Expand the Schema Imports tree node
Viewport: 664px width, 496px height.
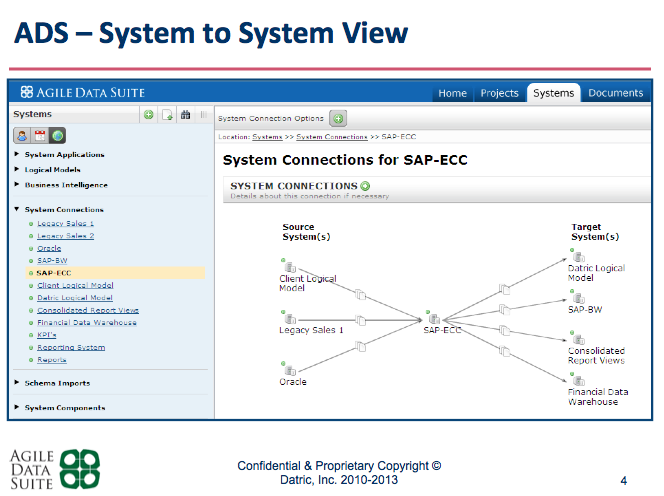(17, 383)
